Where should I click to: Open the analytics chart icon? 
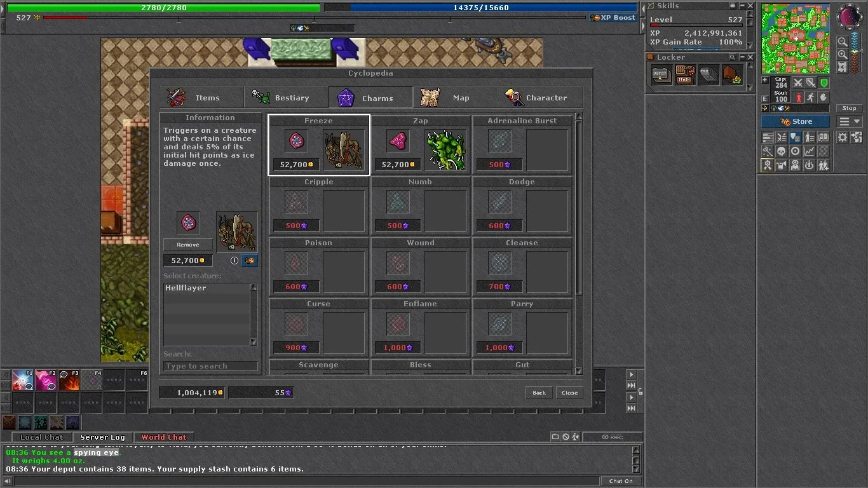tap(810, 151)
